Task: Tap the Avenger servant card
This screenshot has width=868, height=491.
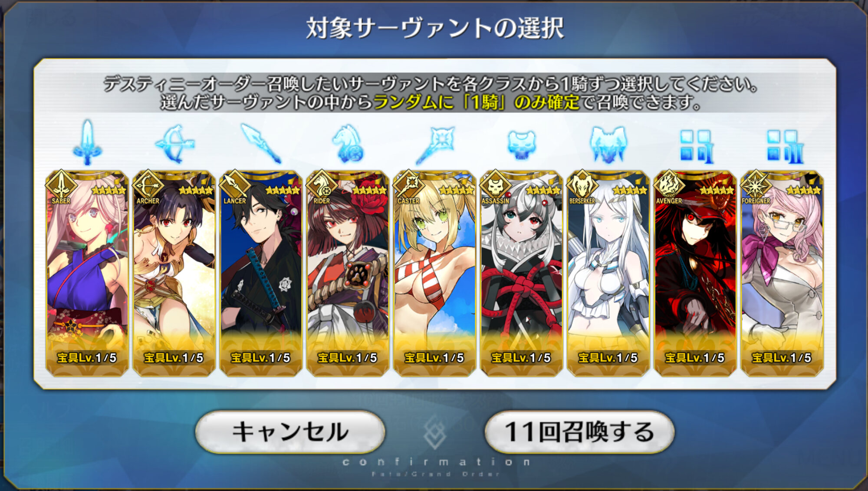Action: tap(695, 273)
